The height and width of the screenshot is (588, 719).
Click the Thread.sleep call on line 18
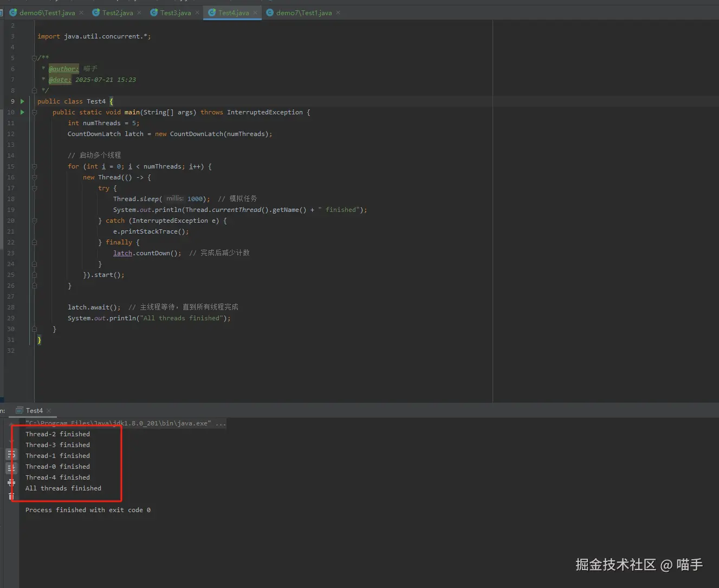coord(161,199)
